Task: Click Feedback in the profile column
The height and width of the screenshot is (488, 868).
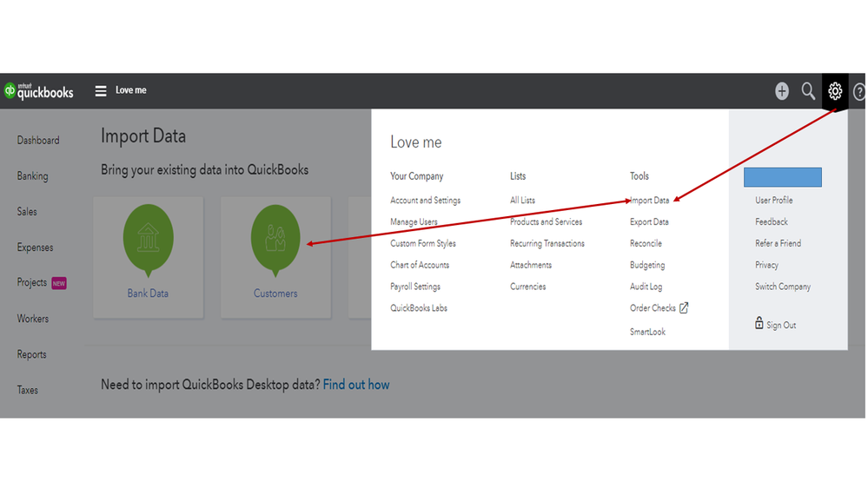Action: point(772,222)
